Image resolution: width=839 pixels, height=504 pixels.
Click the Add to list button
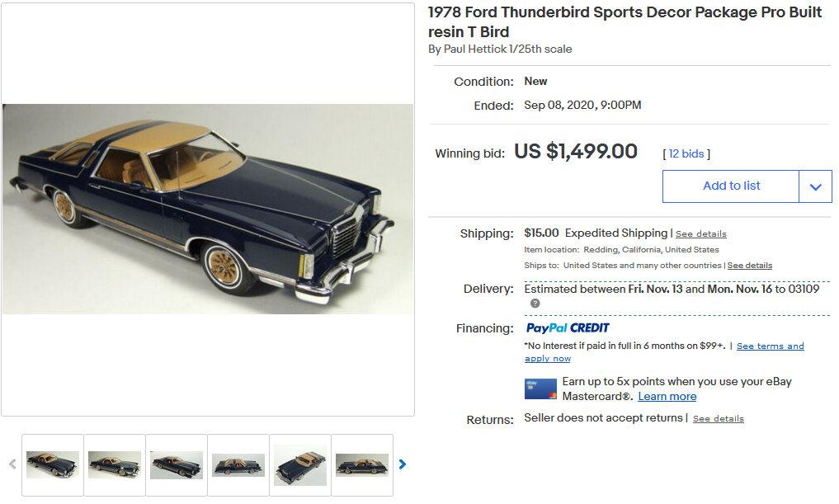pos(730,186)
